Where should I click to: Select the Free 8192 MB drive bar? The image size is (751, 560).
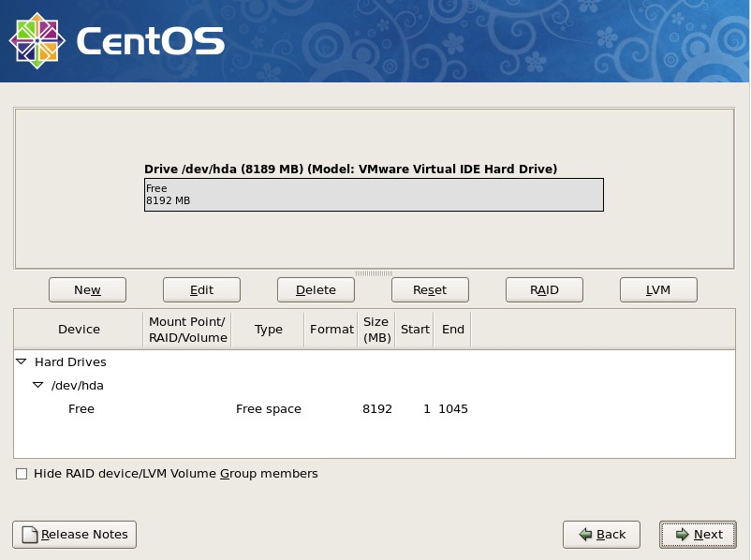tap(374, 195)
